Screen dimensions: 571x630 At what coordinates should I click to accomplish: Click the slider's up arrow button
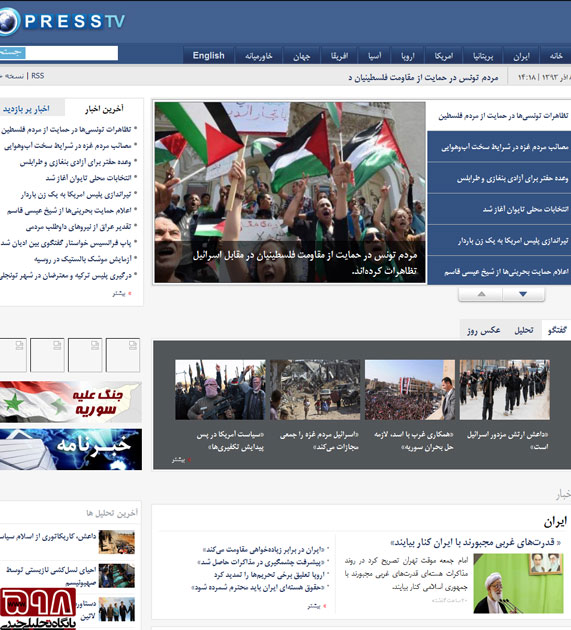coord(481,294)
